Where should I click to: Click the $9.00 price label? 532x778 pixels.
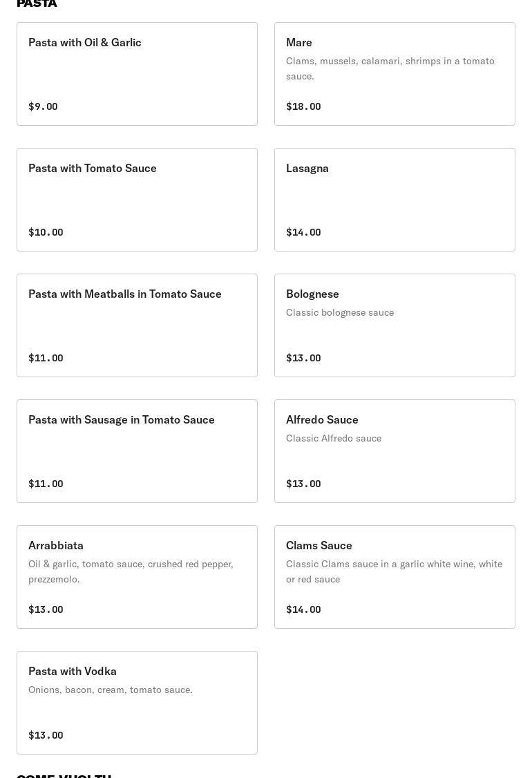tap(43, 106)
